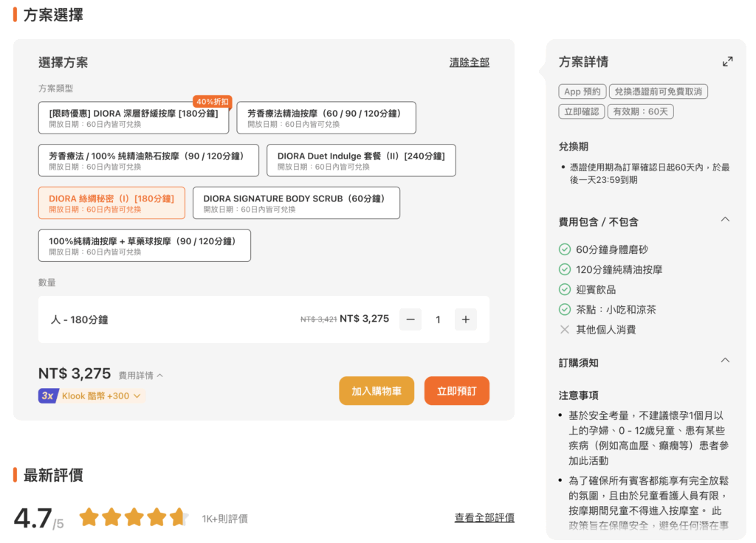Click the 最新評價 section heading

tap(53, 475)
